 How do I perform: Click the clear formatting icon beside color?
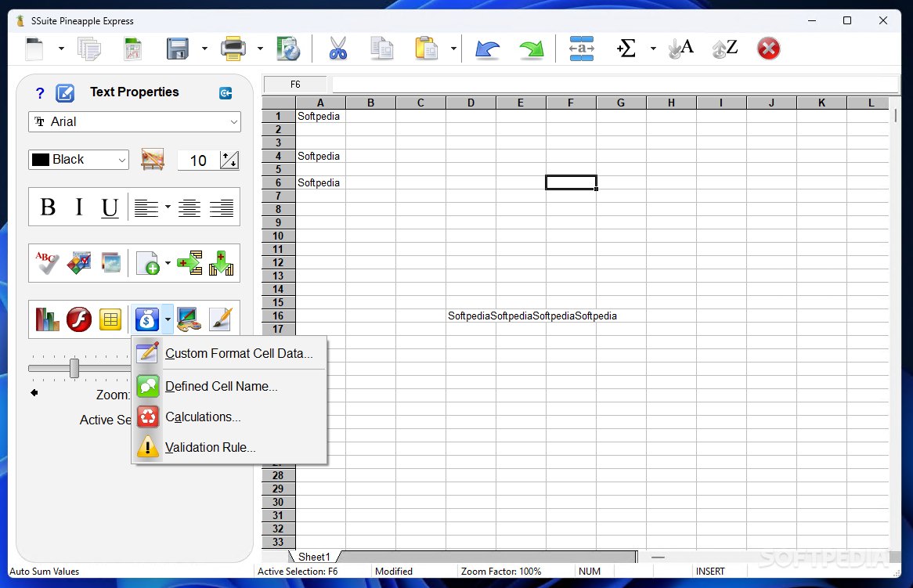153,160
